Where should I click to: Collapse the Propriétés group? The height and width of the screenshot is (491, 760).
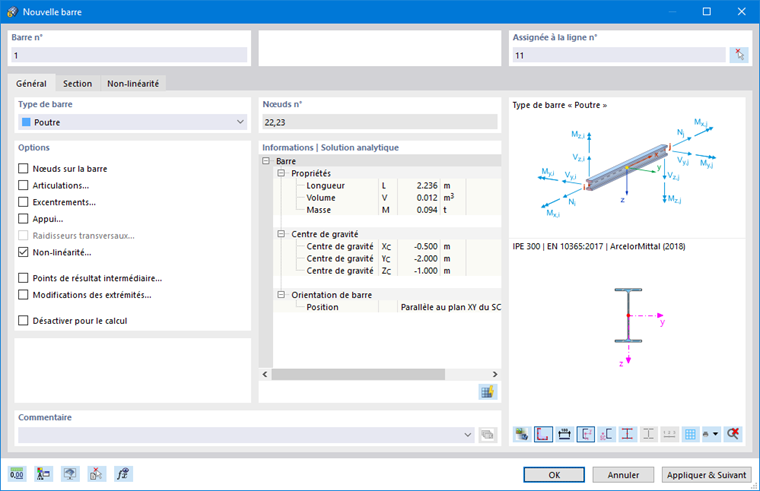tap(281, 173)
